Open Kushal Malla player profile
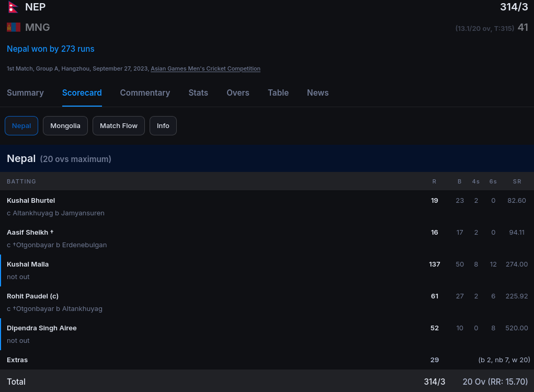Viewport: 534px width, 392px height. [28, 264]
